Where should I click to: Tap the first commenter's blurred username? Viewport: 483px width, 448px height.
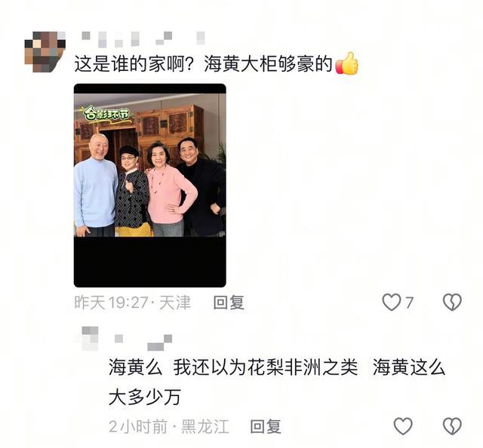pyautogui.click(x=143, y=39)
